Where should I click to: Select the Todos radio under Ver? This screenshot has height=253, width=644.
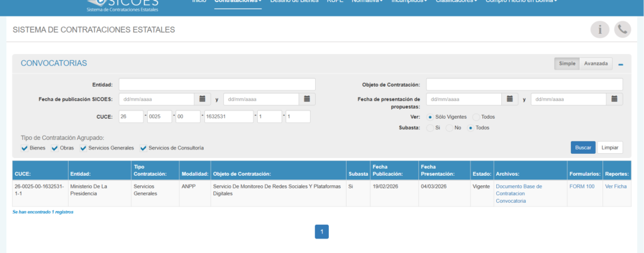[x=475, y=117]
